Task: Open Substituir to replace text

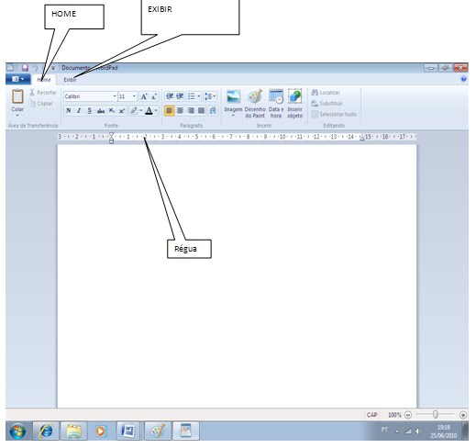Action: coord(327,104)
